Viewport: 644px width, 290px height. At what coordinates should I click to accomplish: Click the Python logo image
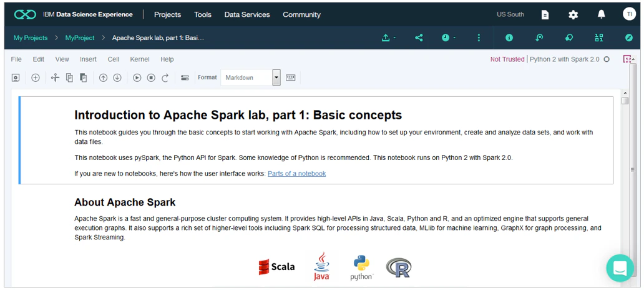361,267
